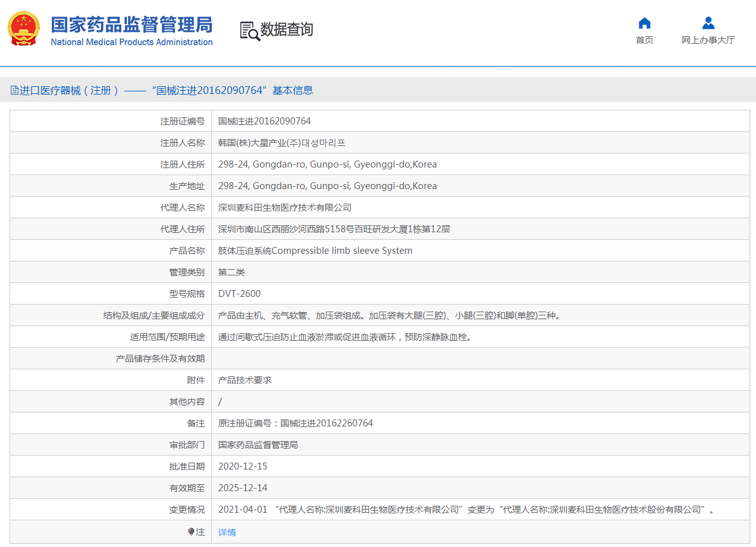756x547 pixels.
Task: Click the model DVT-2600 value
Action: click(x=239, y=294)
